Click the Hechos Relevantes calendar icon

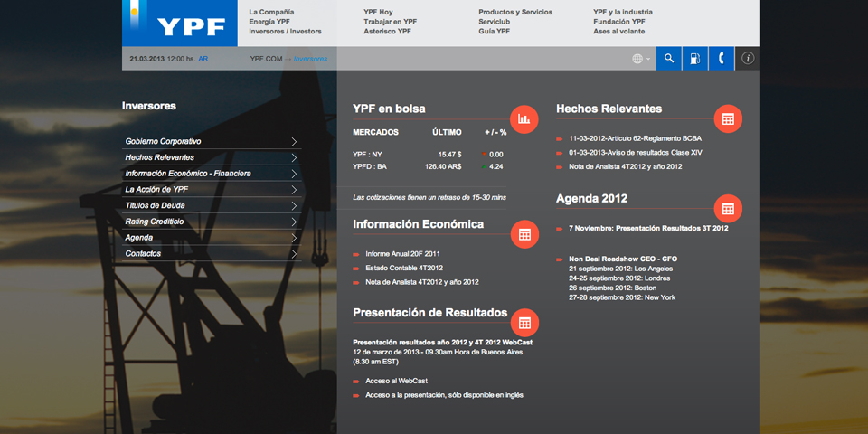728,118
